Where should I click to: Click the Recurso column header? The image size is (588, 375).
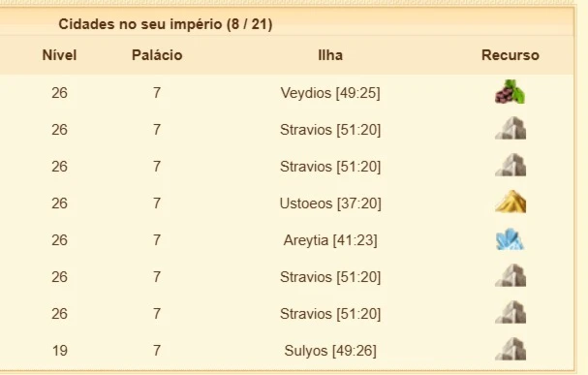click(x=511, y=55)
